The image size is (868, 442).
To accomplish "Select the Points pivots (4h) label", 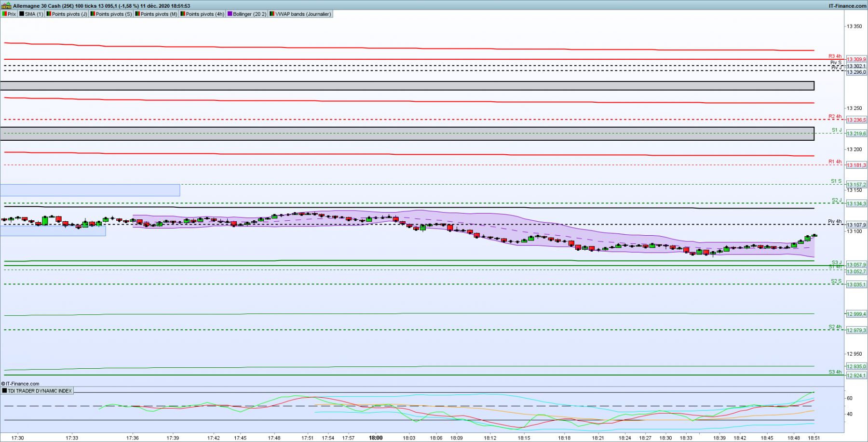I will (205, 14).
